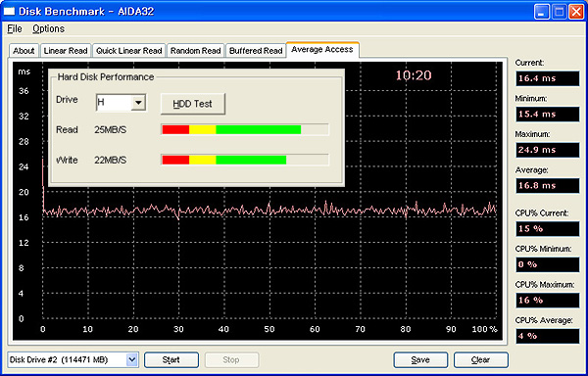The image size is (588, 376).
Task: Open the Buffered Read tab
Action: pos(256,51)
